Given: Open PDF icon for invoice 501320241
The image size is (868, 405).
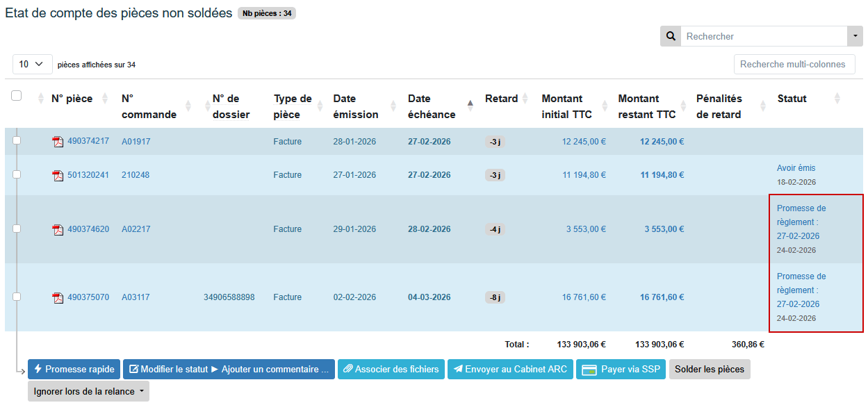Looking at the screenshot, I should tap(58, 175).
